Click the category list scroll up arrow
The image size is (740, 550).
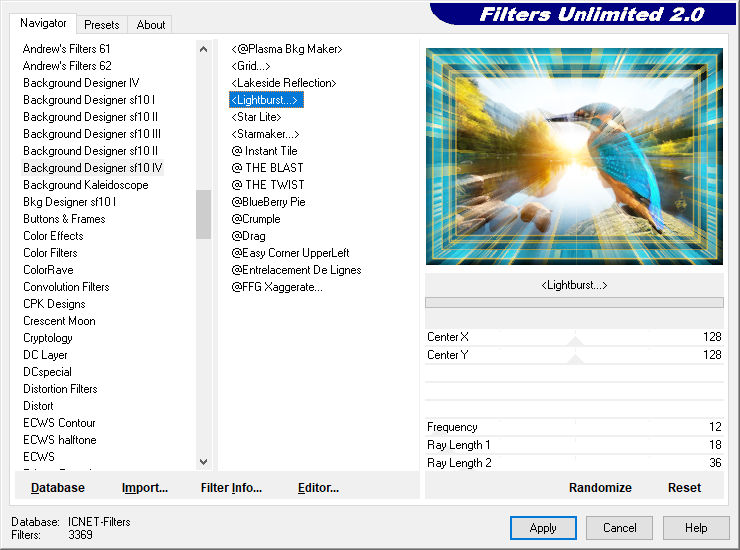coord(203,49)
